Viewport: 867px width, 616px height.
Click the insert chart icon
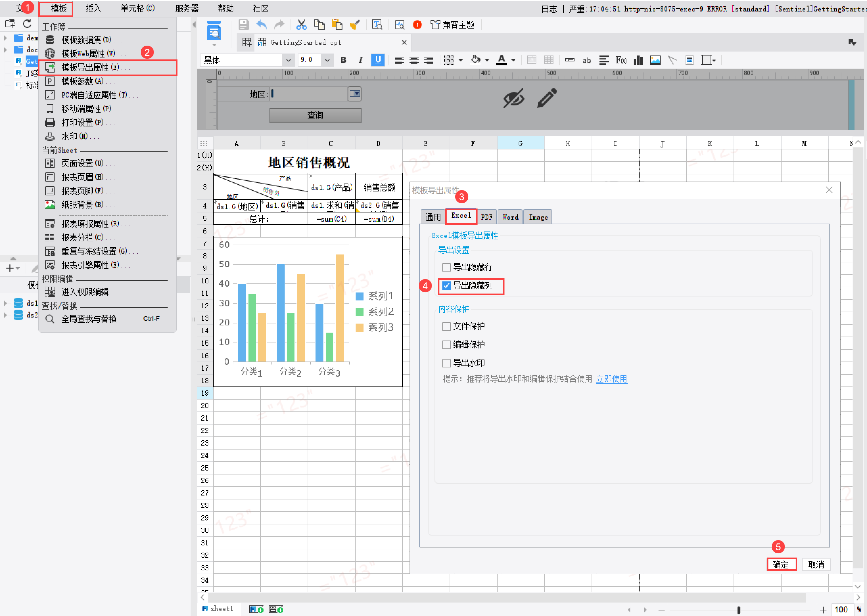(x=638, y=60)
